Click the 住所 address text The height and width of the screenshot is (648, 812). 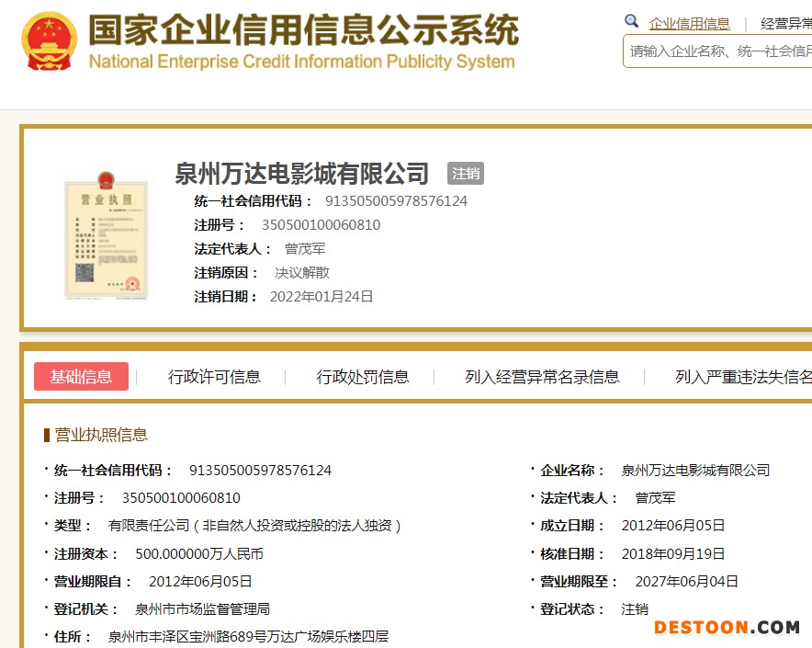tap(248, 636)
